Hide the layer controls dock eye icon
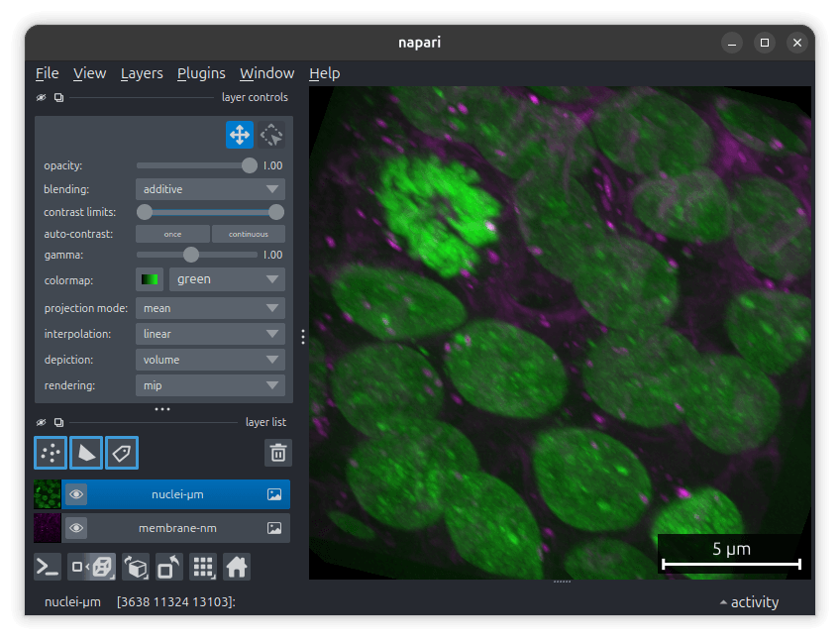This screenshot has height=640, width=840. coord(42,97)
